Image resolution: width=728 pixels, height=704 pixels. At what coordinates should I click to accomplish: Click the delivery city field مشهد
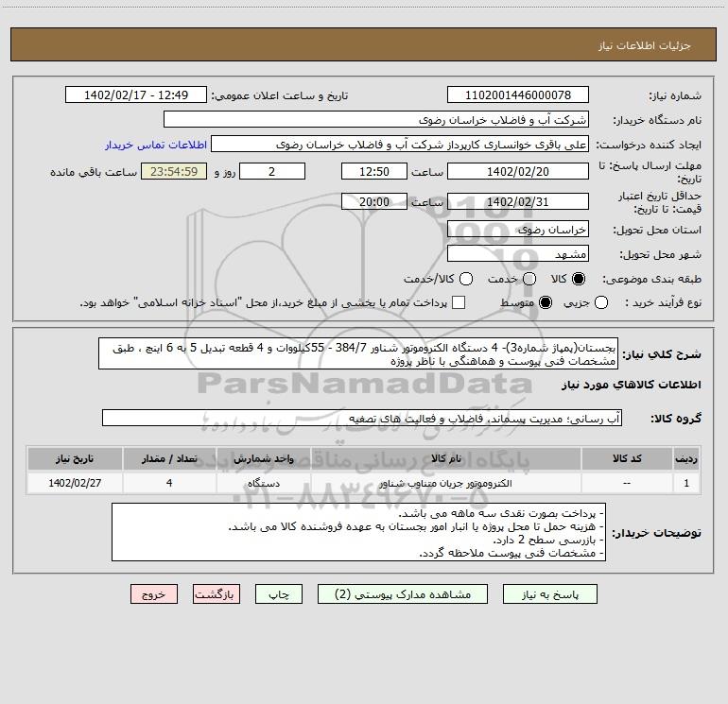pos(518,254)
